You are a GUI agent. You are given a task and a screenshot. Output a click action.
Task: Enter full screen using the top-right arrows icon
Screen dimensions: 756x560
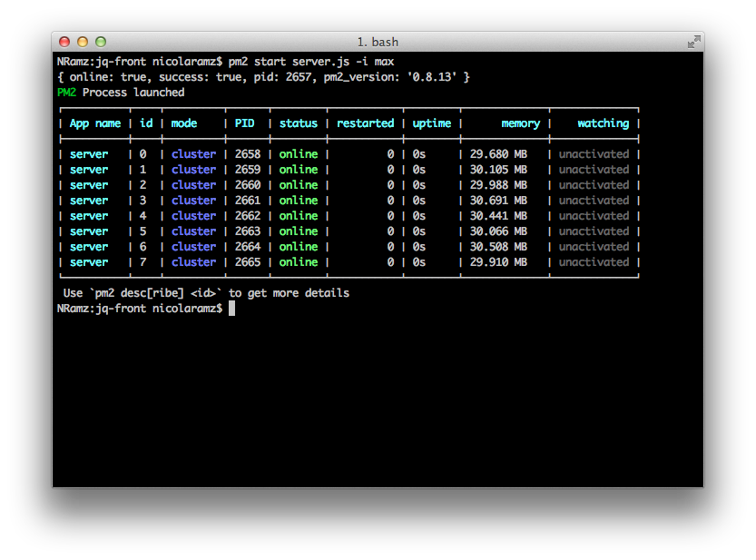693,42
